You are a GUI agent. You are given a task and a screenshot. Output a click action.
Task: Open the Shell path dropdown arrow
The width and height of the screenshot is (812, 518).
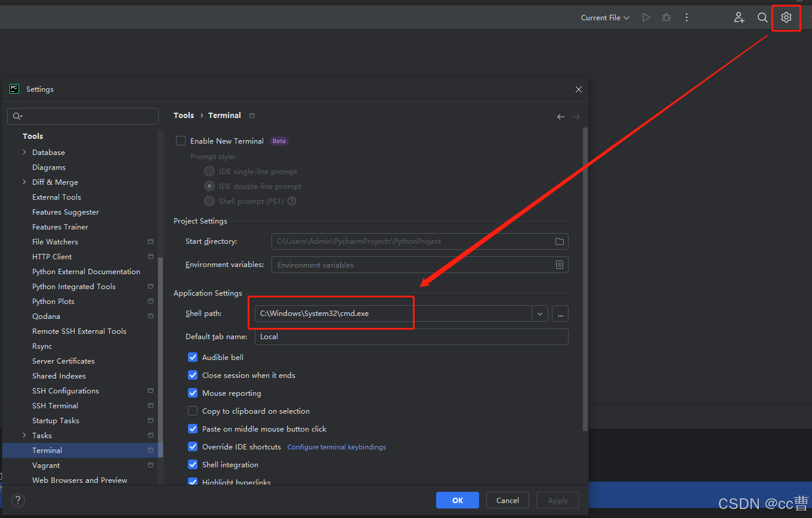click(x=539, y=313)
